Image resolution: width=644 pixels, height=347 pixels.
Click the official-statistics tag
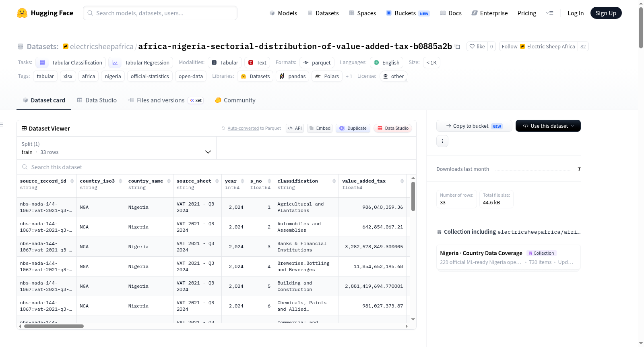pos(150,76)
